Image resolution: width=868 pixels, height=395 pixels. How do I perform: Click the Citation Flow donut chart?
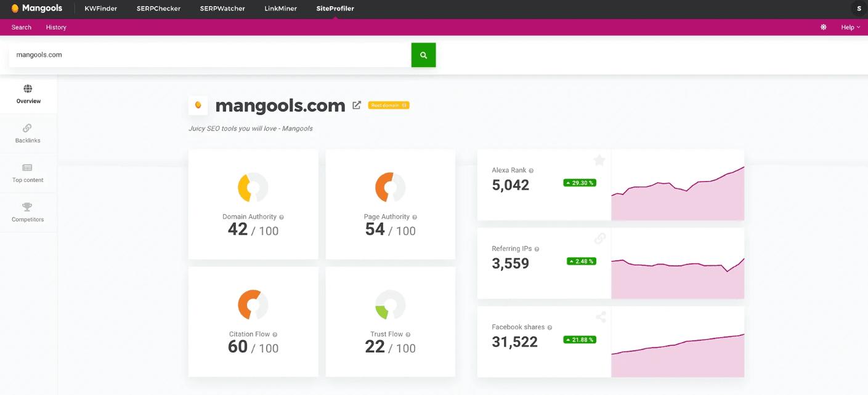point(253,305)
